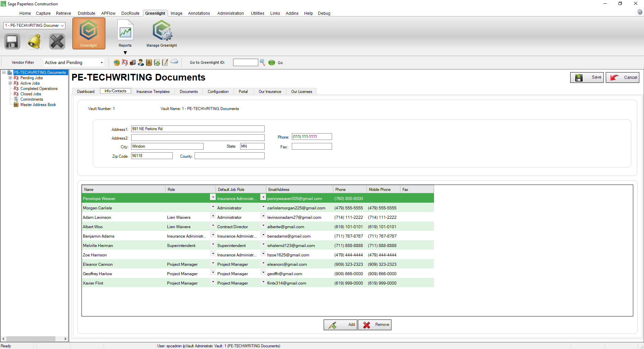Click the vault building icon in tree root

10,72
